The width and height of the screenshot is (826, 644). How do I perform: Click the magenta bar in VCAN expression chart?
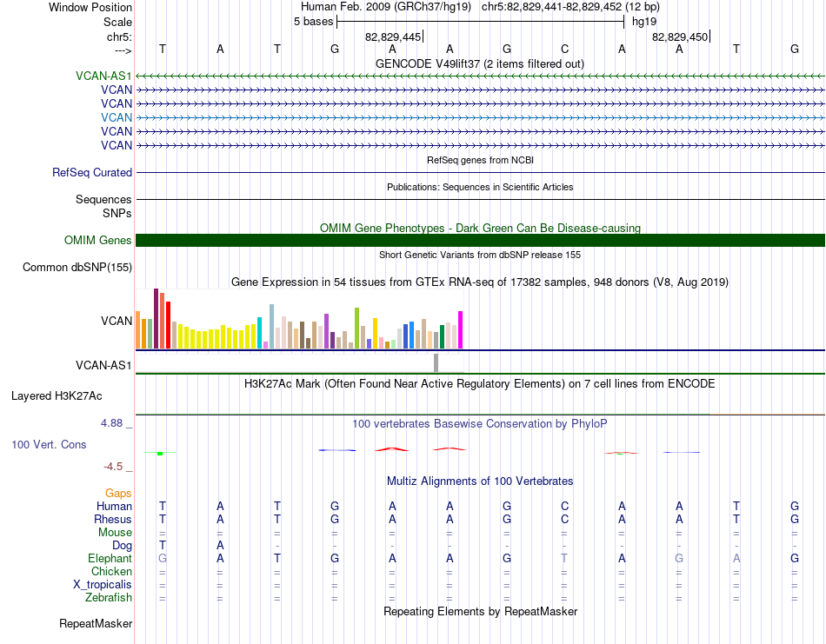pos(461,329)
